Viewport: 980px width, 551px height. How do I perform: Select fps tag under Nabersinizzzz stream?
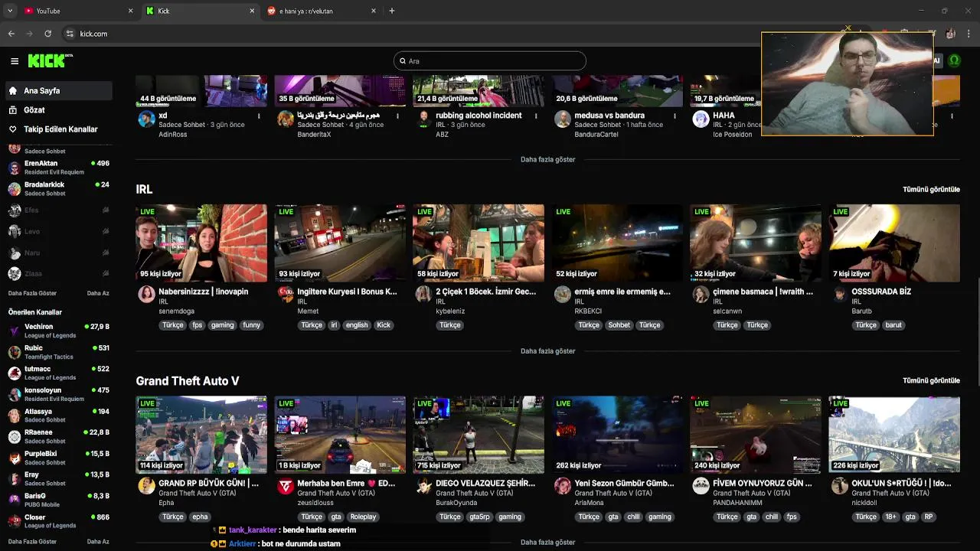point(198,325)
